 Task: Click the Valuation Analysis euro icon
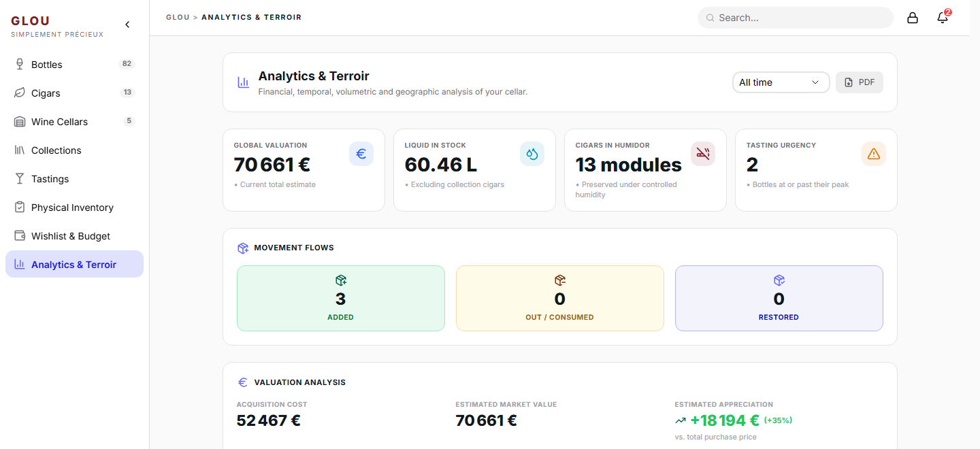tap(243, 382)
